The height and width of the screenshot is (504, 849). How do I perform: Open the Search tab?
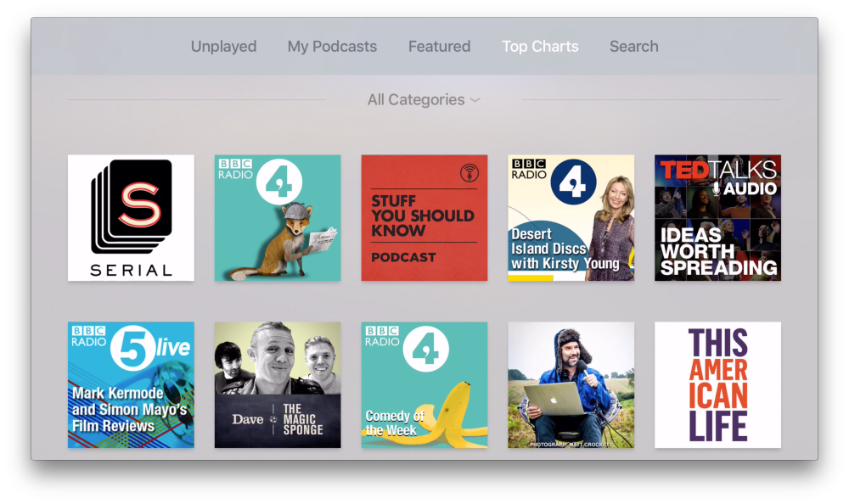coord(634,47)
